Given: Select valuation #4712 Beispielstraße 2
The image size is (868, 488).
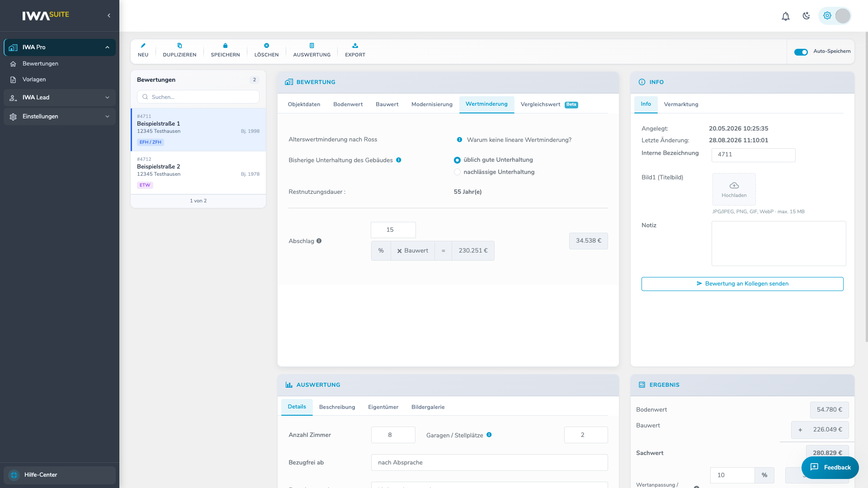Looking at the screenshot, I should (x=198, y=173).
